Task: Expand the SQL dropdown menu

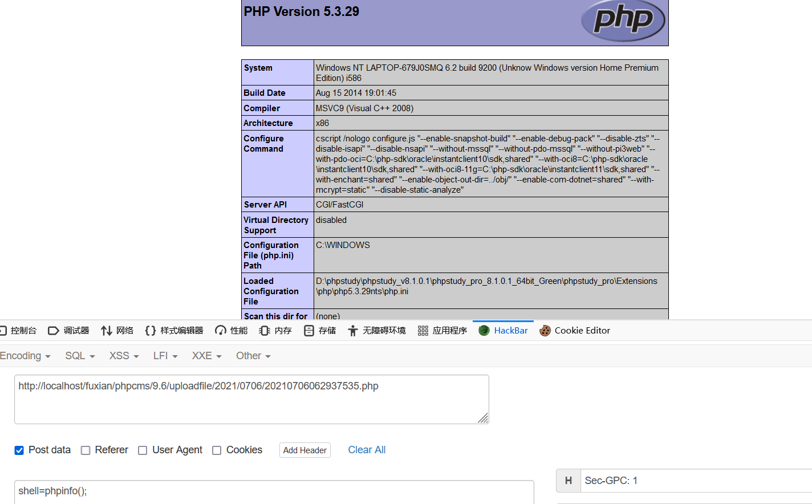Action: tap(80, 356)
